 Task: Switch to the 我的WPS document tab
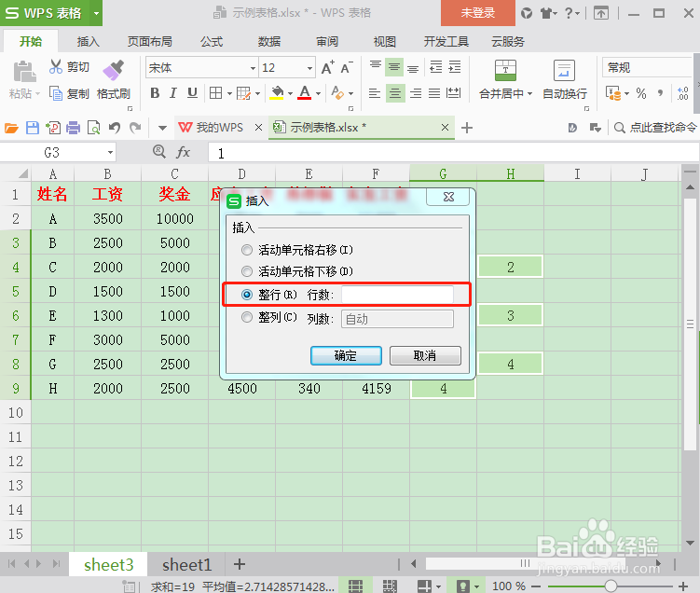coord(219,128)
